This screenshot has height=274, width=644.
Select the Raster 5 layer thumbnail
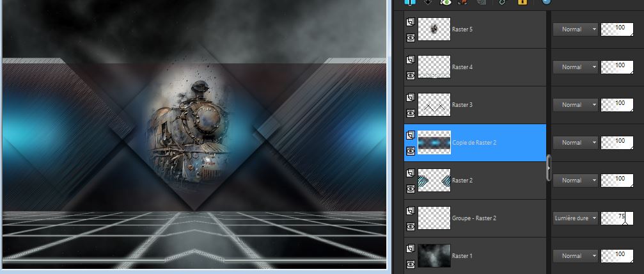point(434,29)
